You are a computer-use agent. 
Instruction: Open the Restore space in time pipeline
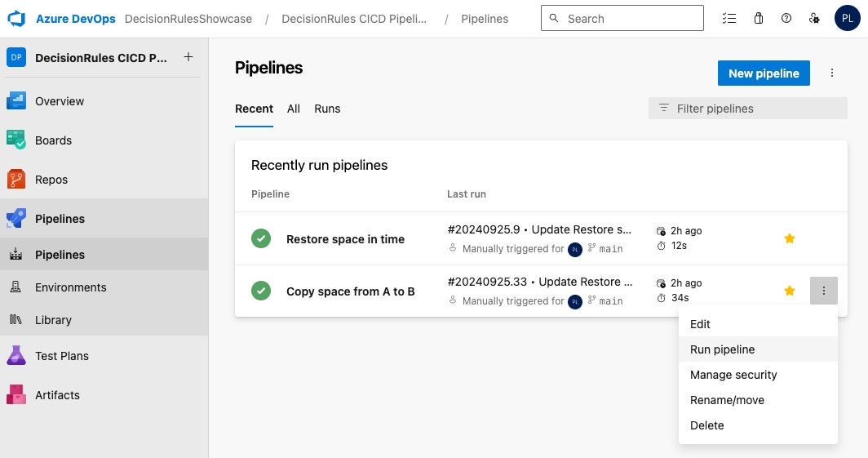(345, 239)
